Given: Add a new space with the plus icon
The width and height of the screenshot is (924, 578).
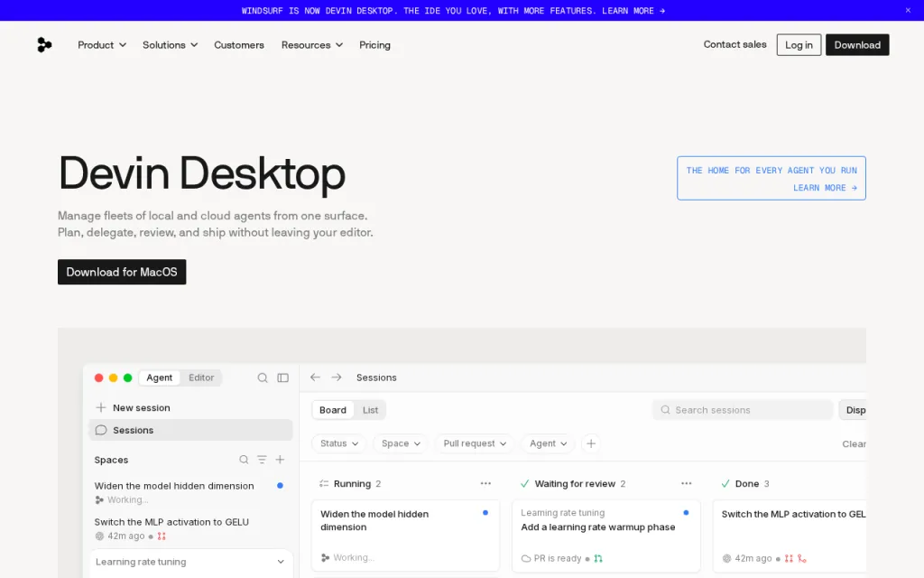Looking at the screenshot, I should 280,460.
